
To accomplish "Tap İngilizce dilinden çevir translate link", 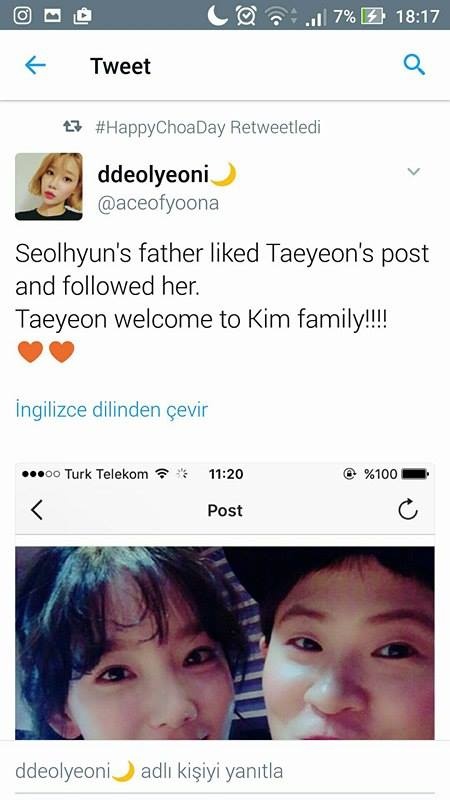I will click(x=112, y=410).
